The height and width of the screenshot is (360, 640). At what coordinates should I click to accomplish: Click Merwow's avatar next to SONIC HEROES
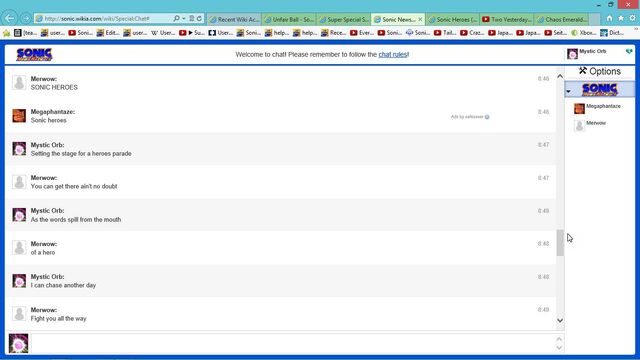point(19,83)
